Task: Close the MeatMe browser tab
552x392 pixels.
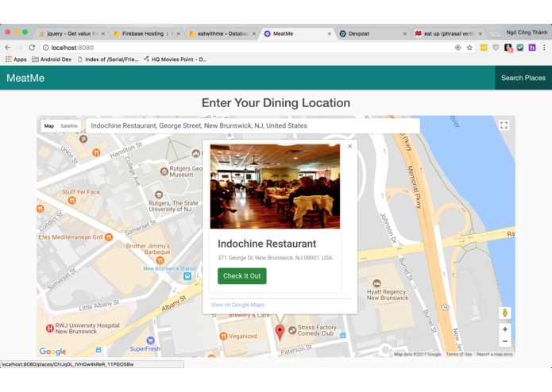Action: tap(329, 34)
